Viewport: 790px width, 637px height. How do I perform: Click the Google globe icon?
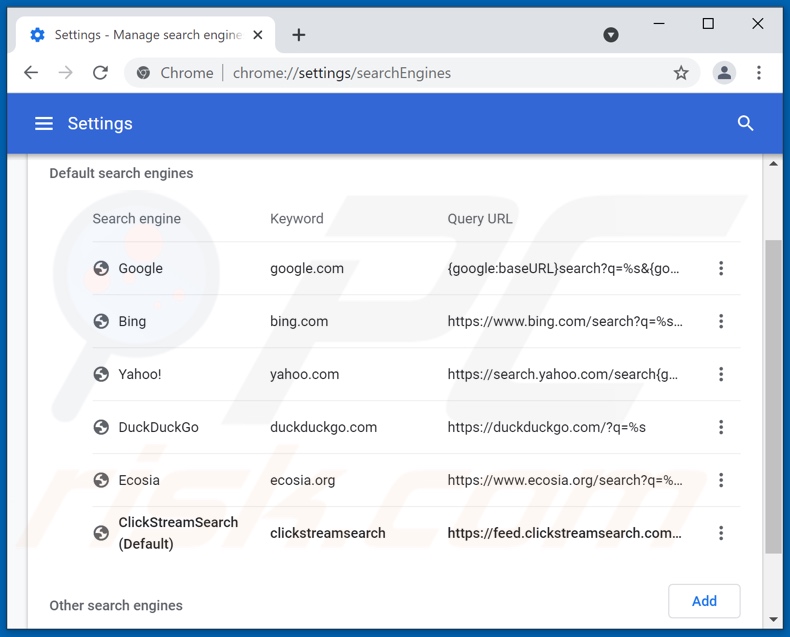tap(101, 268)
